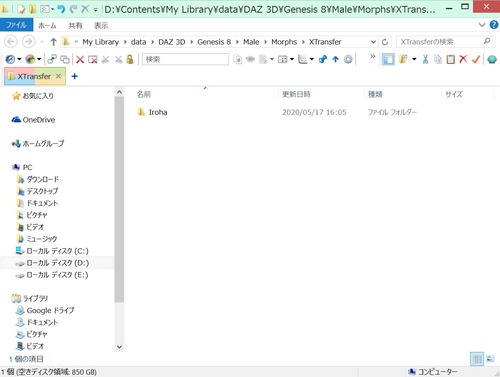
Task: Select ローカル ディスク (C:) in navigation pane
Action: pyautogui.click(x=57, y=251)
